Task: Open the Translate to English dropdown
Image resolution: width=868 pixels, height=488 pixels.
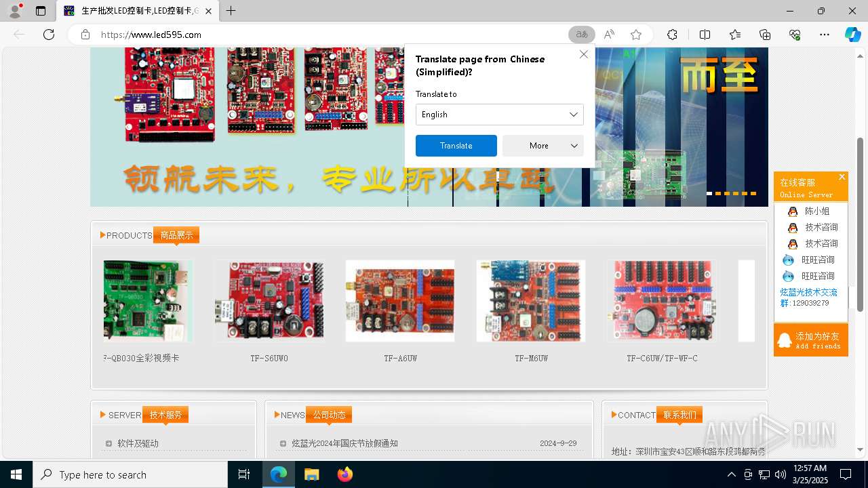Action: 500,115
